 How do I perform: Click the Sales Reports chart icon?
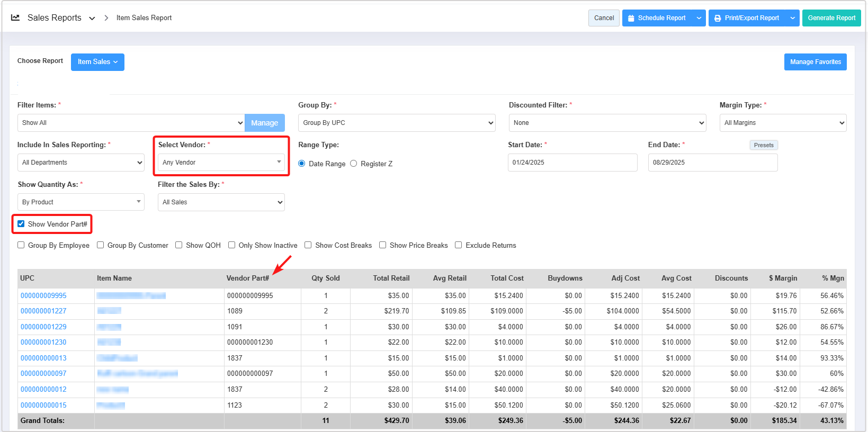point(15,17)
